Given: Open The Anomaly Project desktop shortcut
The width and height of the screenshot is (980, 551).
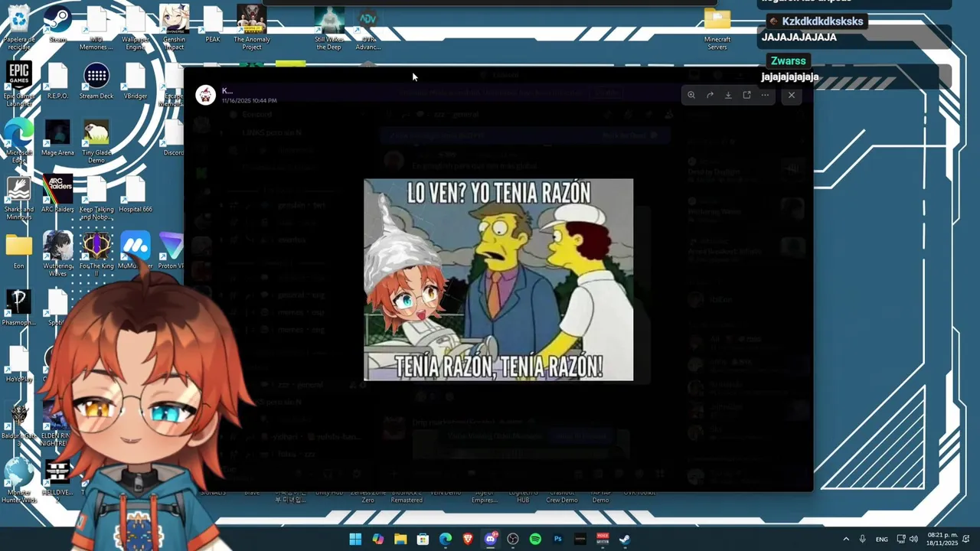Looking at the screenshot, I should (252, 28).
